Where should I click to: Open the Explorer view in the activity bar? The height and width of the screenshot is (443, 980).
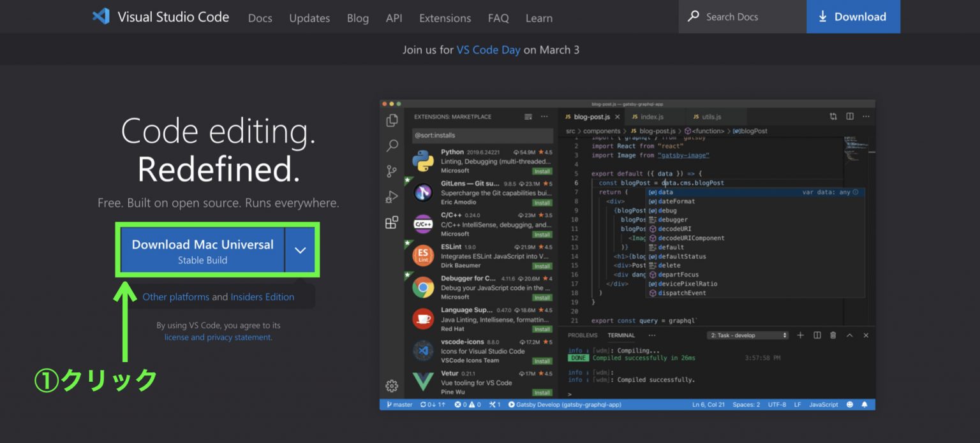coord(392,119)
